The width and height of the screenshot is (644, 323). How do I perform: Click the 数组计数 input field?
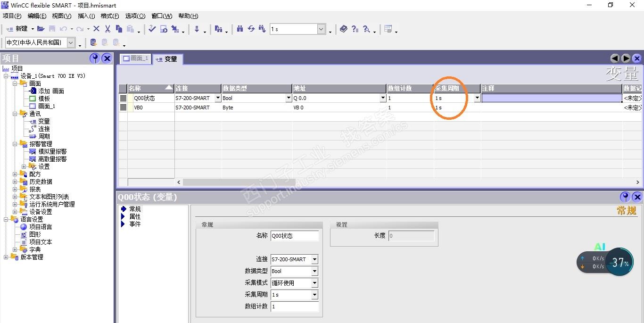295,306
